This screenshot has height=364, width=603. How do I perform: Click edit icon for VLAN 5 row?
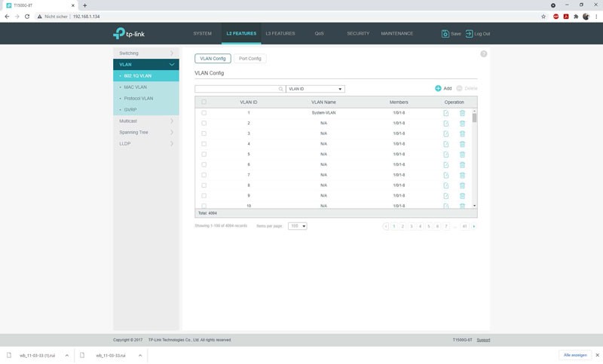tap(446, 154)
